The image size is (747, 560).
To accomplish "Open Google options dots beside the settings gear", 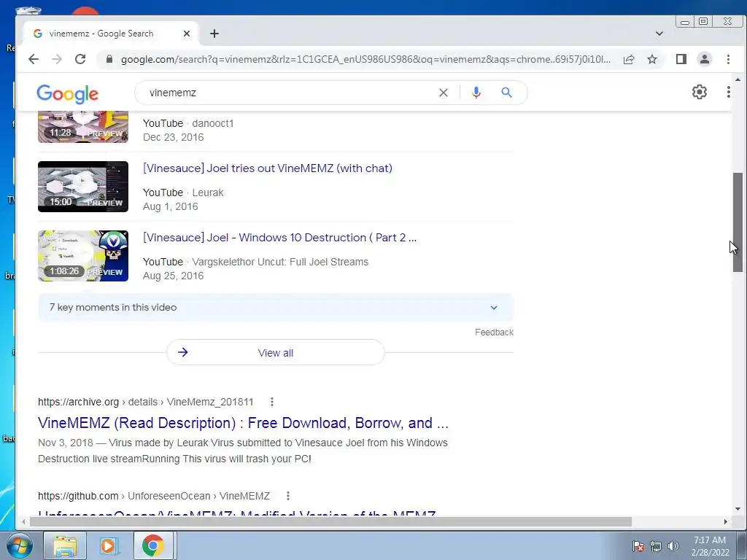I will pos(729,92).
